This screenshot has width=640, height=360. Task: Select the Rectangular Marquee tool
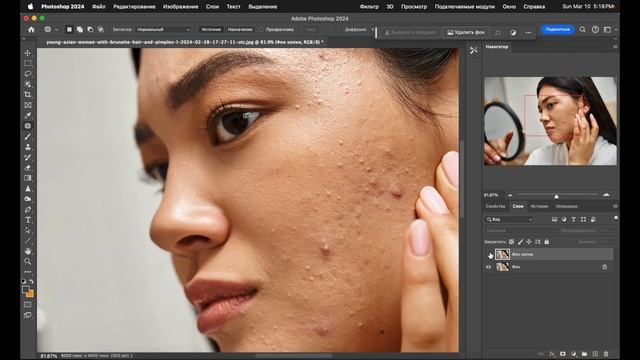28,63
